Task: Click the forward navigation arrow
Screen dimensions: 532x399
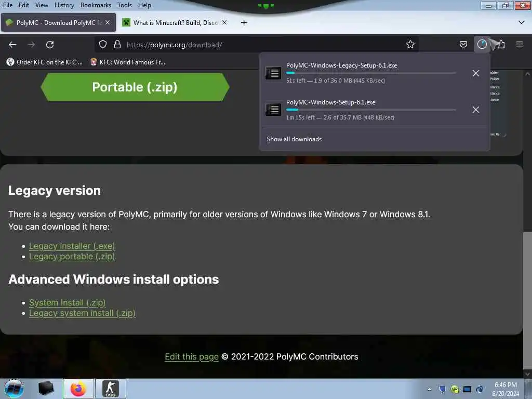Action: (31, 45)
